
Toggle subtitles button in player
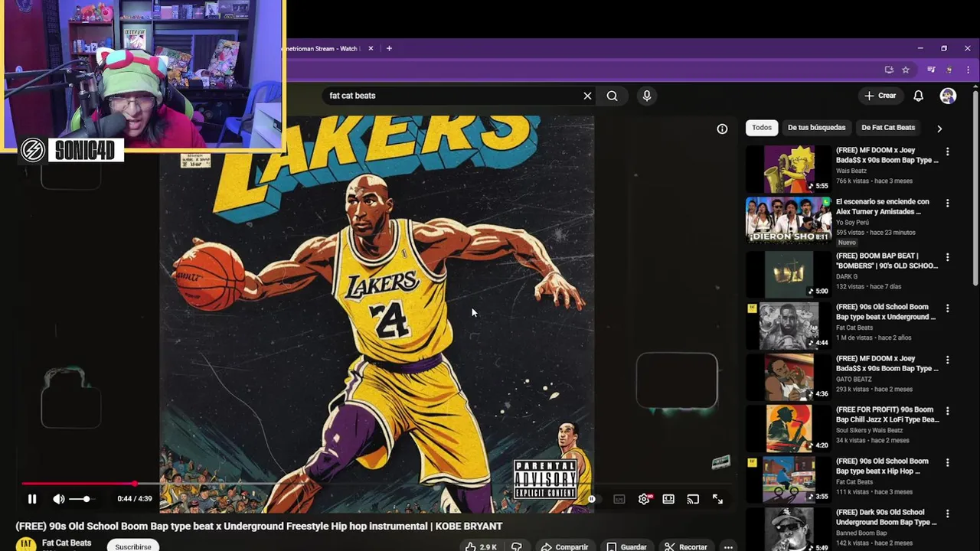tap(619, 499)
